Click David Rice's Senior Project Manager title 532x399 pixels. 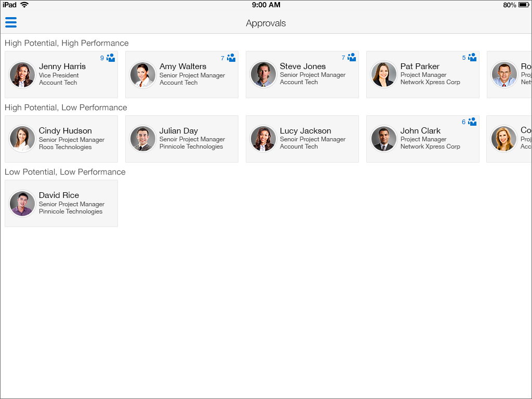(72, 204)
